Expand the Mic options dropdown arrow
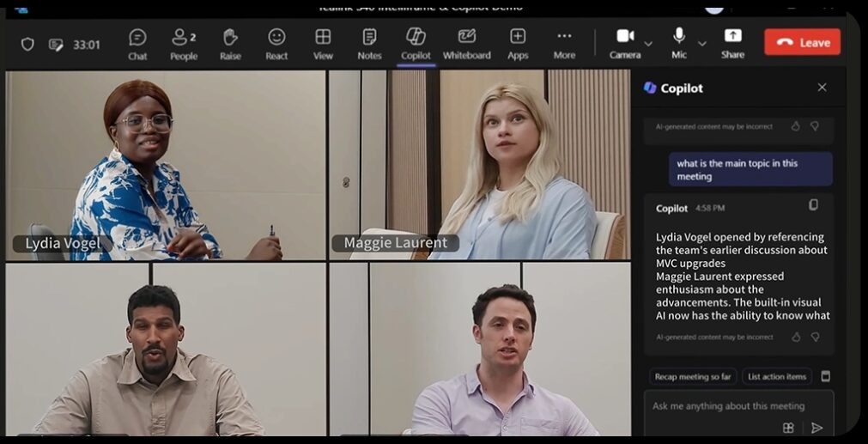The height and width of the screenshot is (444, 868). tap(702, 44)
